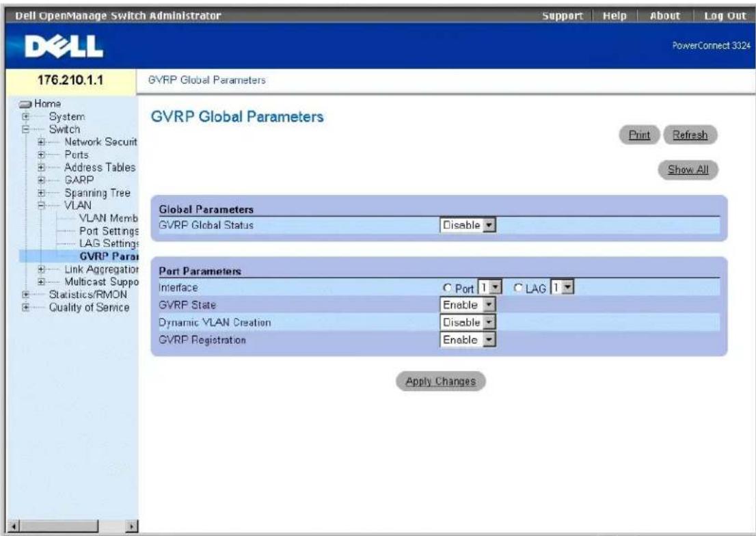Viewport: 756px width, 536px height.
Task: Click Log Out in top bar
Action: click(725, 16)
